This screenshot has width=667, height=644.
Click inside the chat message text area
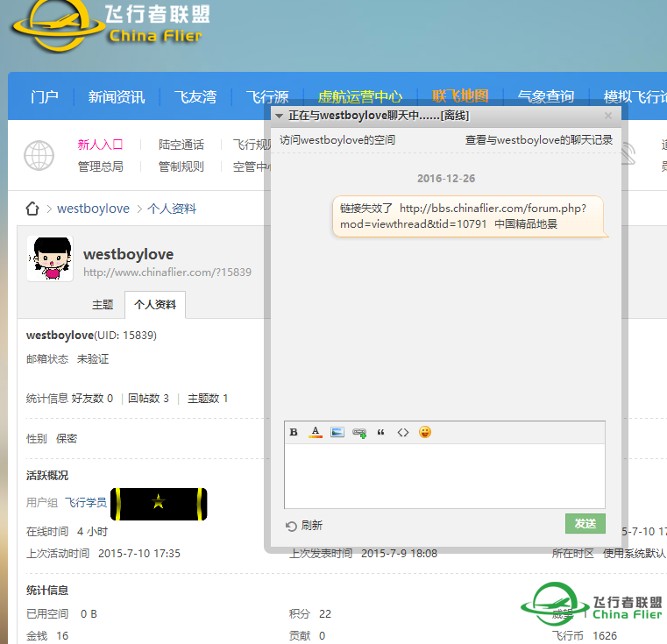coord(444,475)
